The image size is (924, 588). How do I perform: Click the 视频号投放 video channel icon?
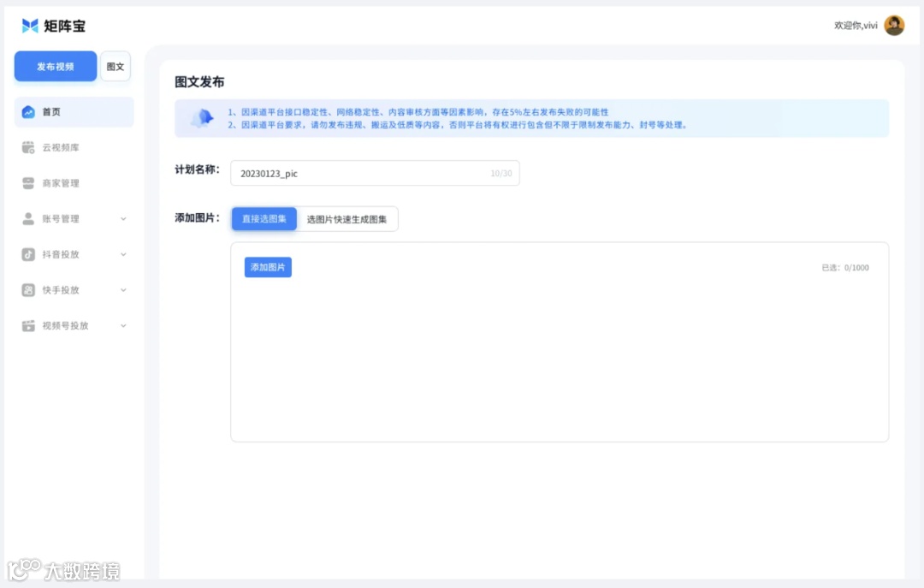(27, 325)
